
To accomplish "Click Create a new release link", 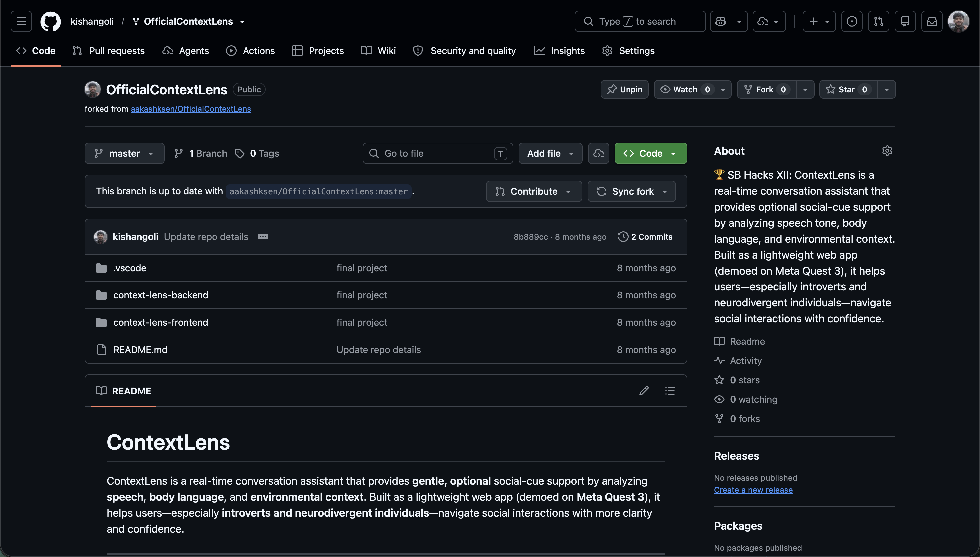I will pyautogui.click(x=753, y=490).
